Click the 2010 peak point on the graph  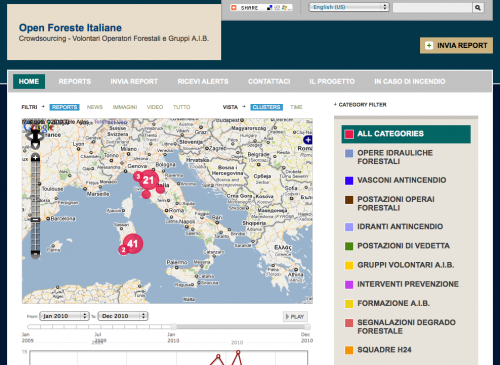[238, 352]
